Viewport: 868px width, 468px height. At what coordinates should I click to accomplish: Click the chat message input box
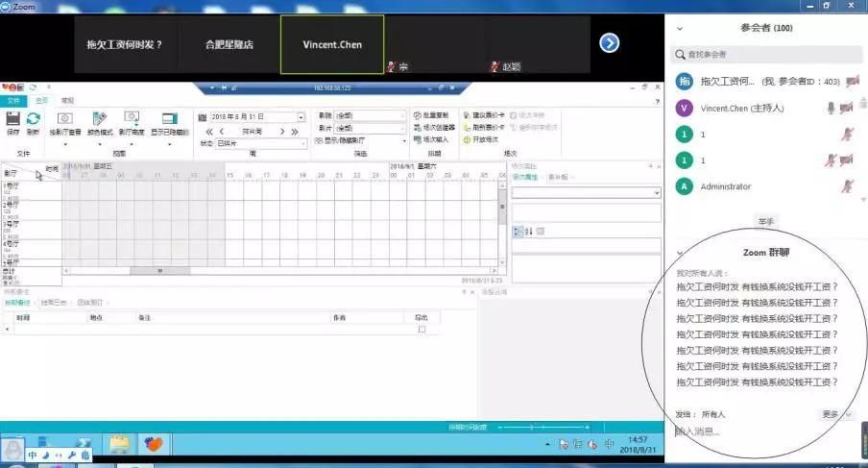coord(764,431)
